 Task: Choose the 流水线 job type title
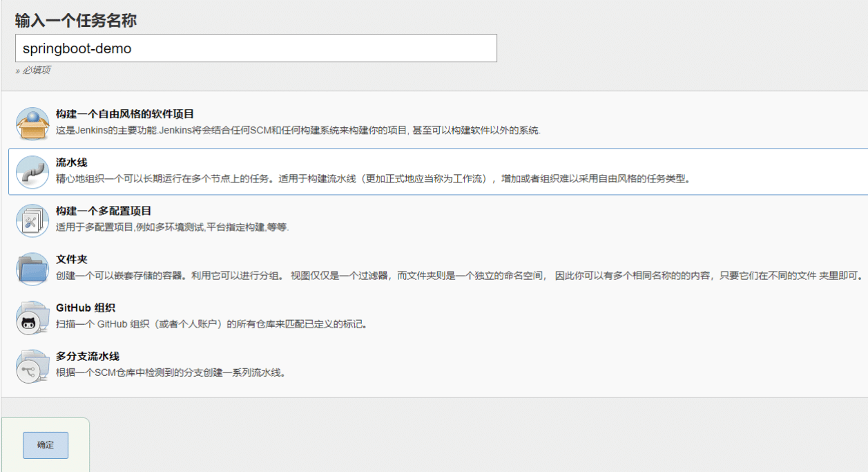[72, 162]
